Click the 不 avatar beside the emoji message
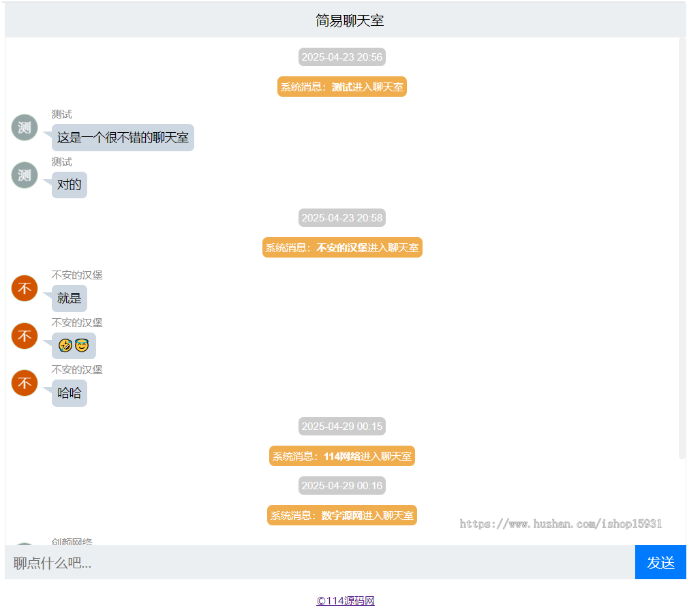687x616 pixels. pos(25,336)
